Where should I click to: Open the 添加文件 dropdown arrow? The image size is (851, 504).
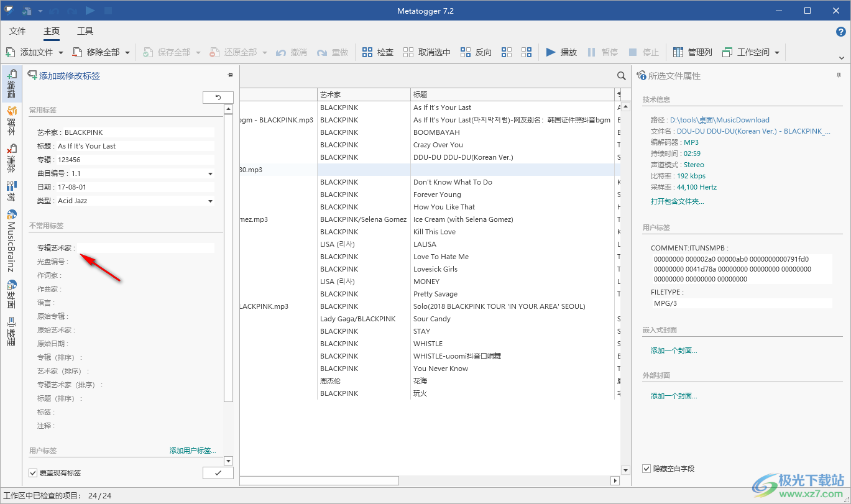pos(61,53)
